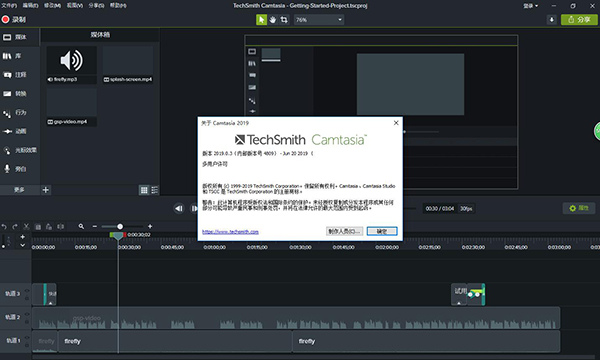Open the sign-in dropdown in title bar

(531, 6)
